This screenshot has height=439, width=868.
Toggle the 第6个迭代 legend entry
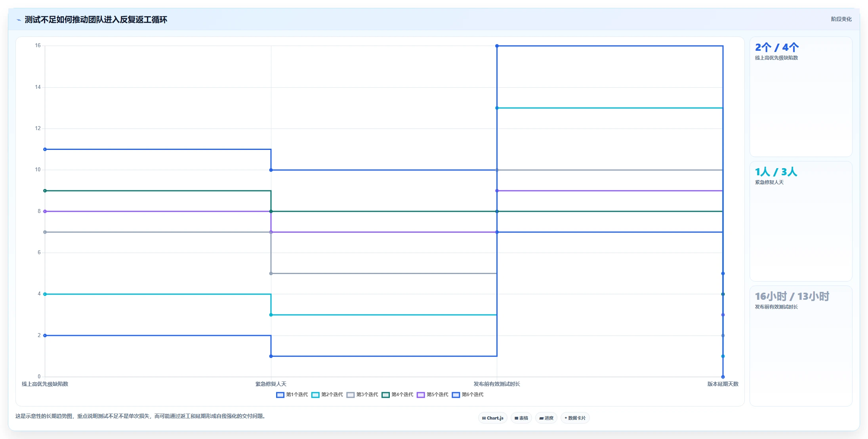[467, 395]
